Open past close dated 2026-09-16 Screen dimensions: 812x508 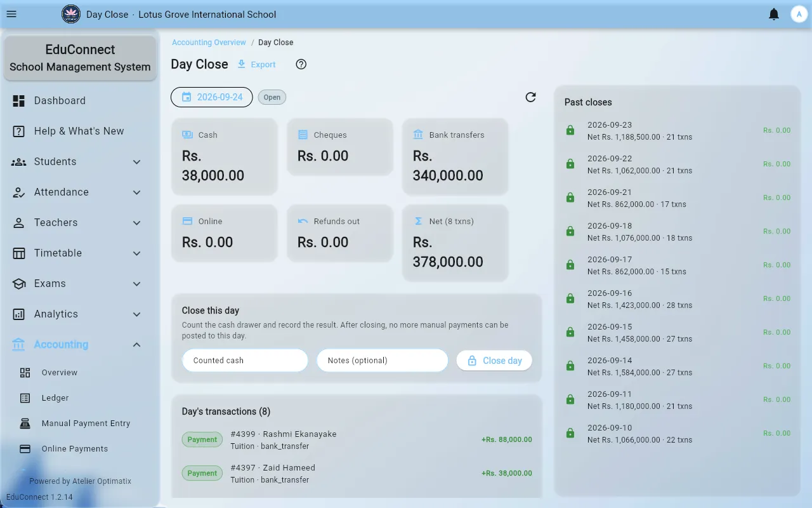678,298
